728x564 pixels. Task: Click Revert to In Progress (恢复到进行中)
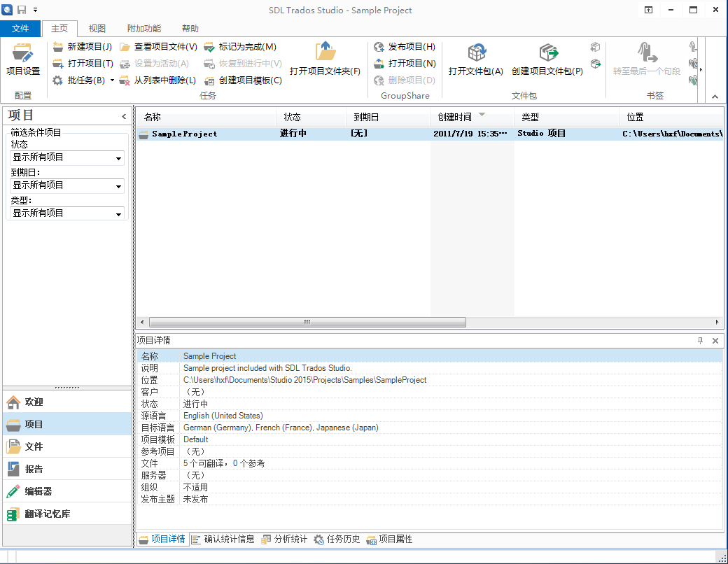click(243, 64)
